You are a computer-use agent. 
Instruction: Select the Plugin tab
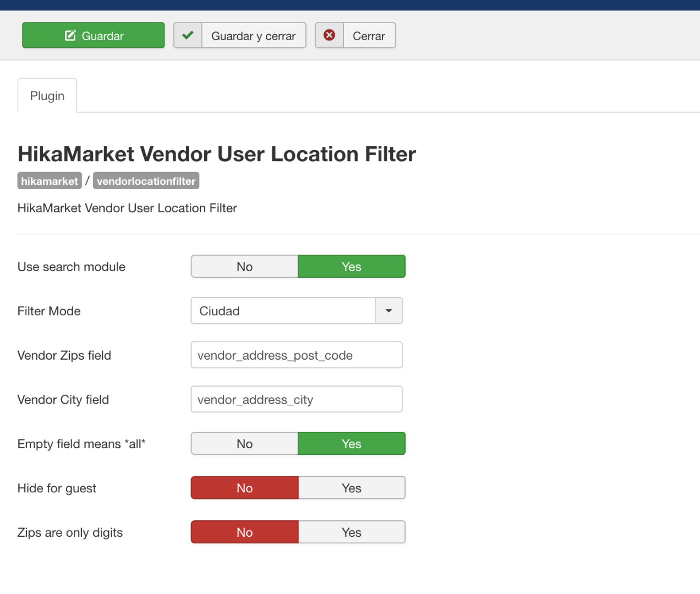(x=47, y=96)
